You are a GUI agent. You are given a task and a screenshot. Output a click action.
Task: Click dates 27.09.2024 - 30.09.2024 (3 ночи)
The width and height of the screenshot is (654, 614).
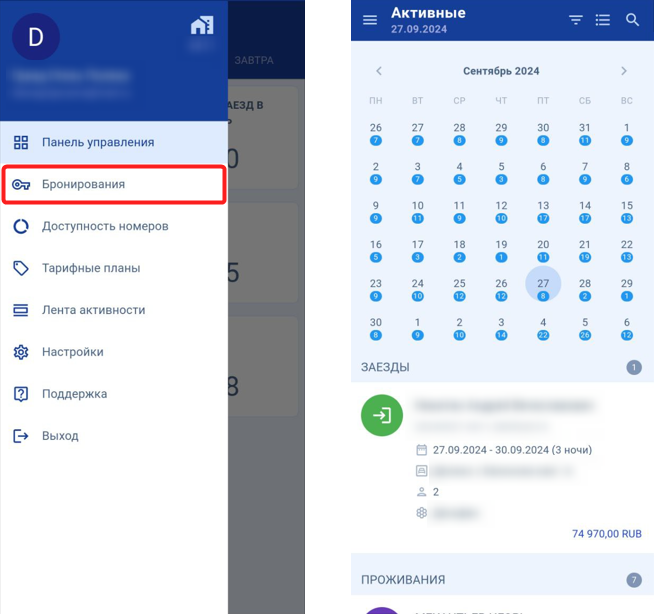pos(512,450)
